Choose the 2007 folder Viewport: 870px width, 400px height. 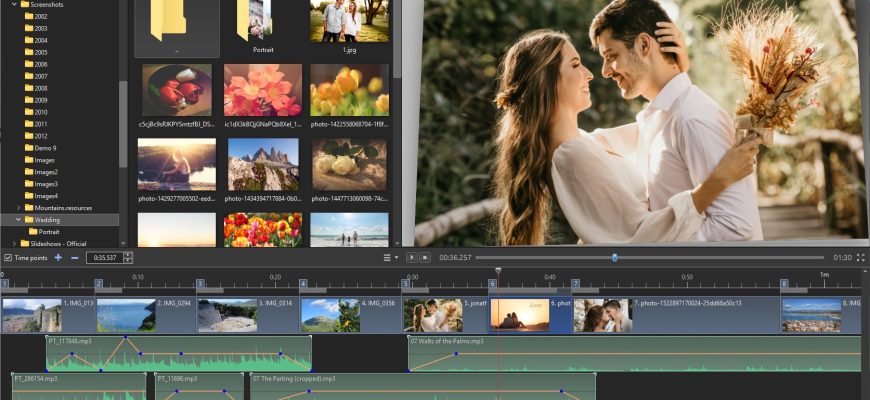coord(36,76)
